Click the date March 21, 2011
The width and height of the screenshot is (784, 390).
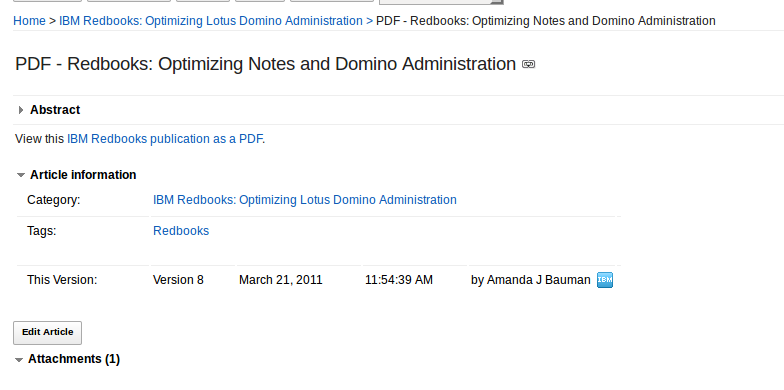coord(280,280)
